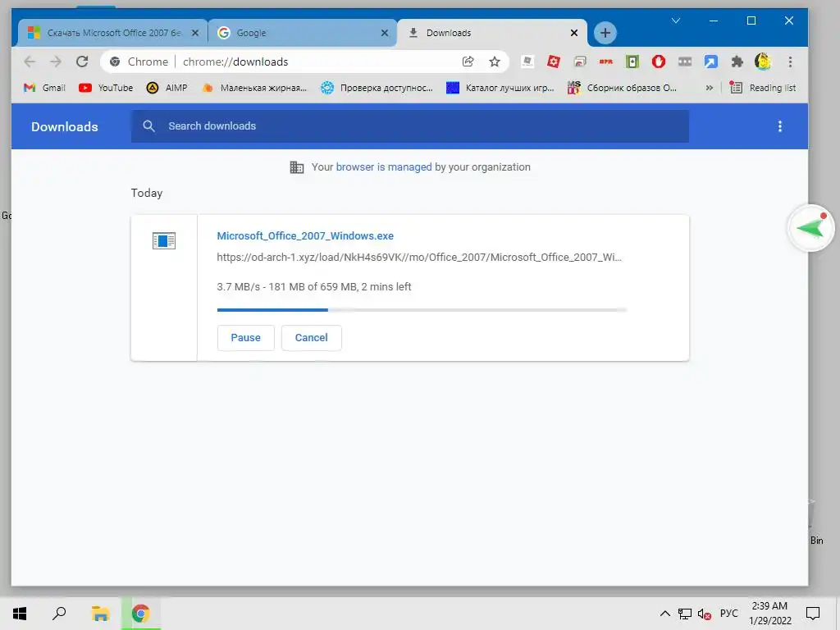Open the Chrome profile avatar

pyautogui.click(x=763, y=62)
